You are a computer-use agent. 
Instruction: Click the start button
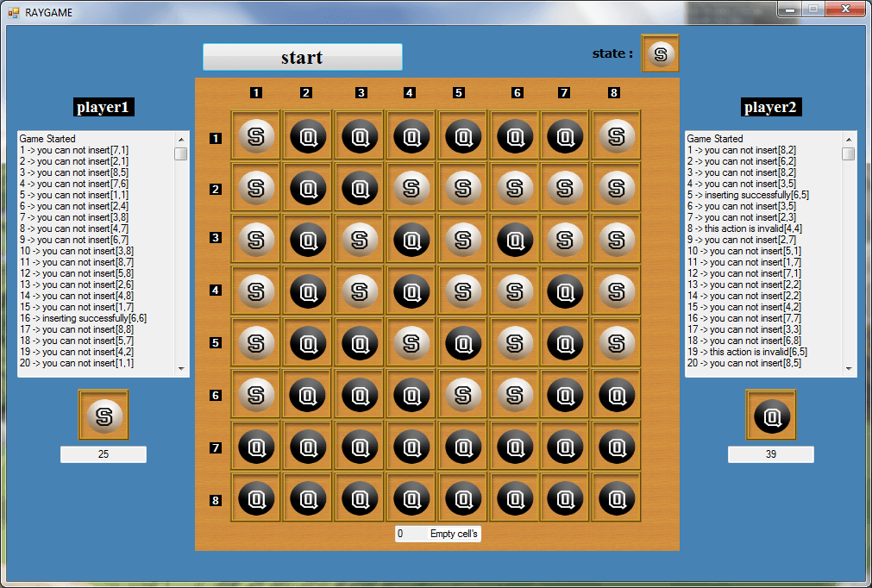[303, 57]
